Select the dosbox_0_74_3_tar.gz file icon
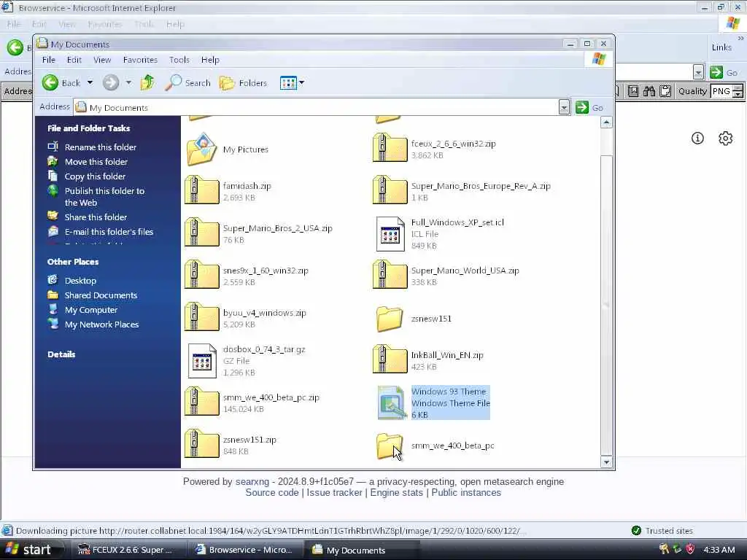747x560 pixels. [x=202, y=361]
